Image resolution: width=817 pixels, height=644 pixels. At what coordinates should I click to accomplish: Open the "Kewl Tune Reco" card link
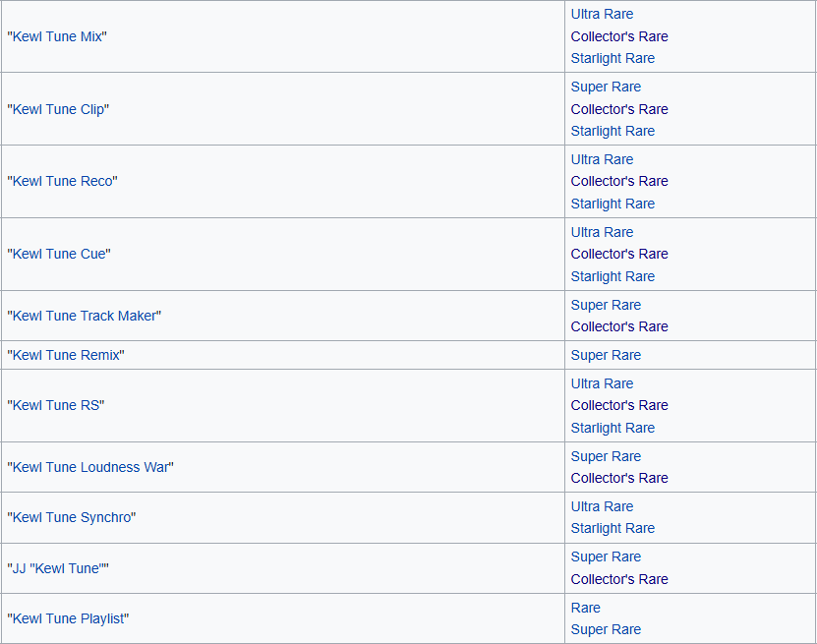click(x=63, y=181)
